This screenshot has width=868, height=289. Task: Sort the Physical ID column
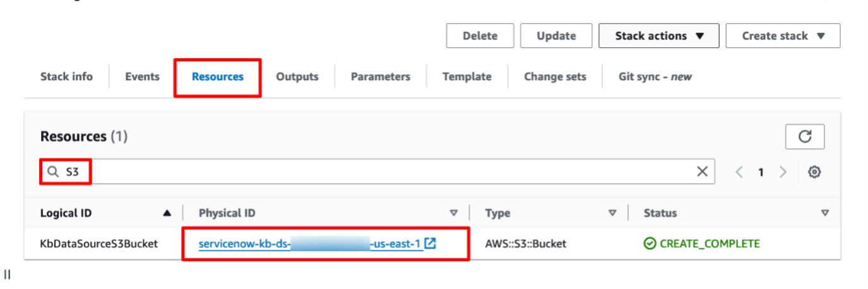453,213
